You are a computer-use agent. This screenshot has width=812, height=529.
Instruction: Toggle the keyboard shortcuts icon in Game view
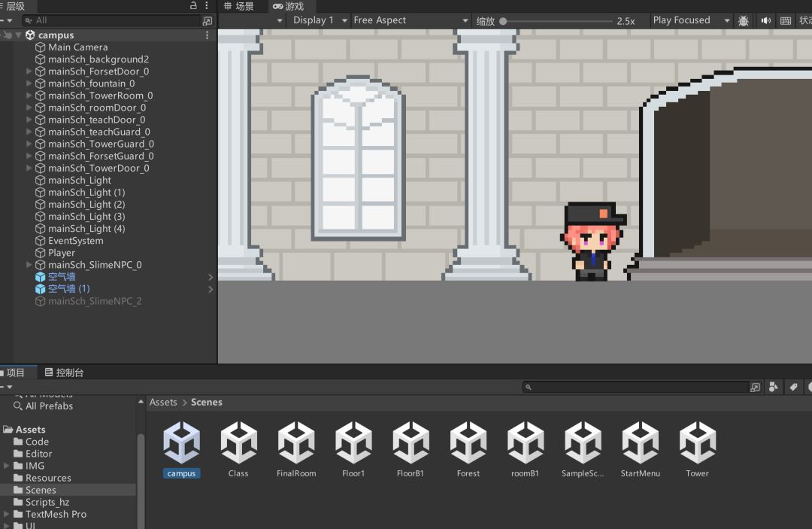pos(786,21)
